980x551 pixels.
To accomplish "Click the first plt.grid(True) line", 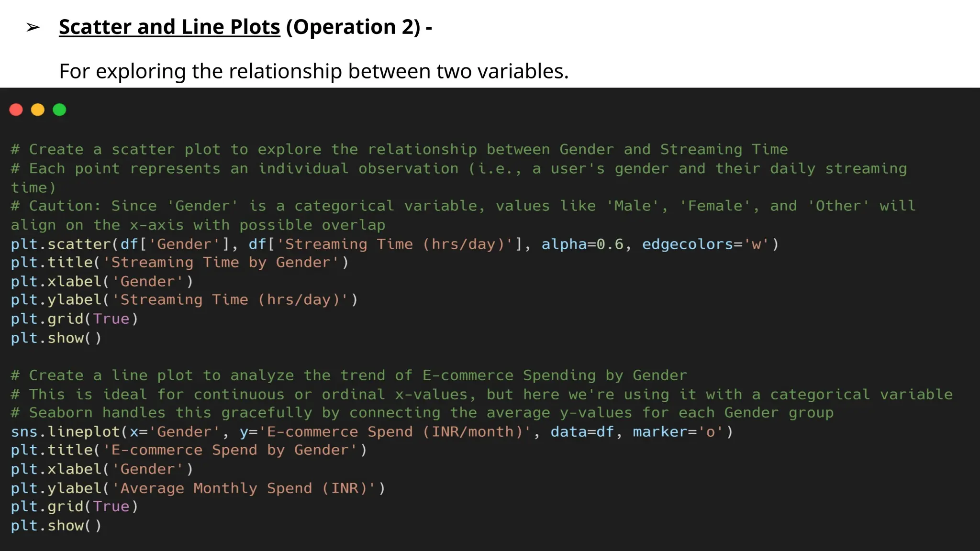I will (75, 319).
